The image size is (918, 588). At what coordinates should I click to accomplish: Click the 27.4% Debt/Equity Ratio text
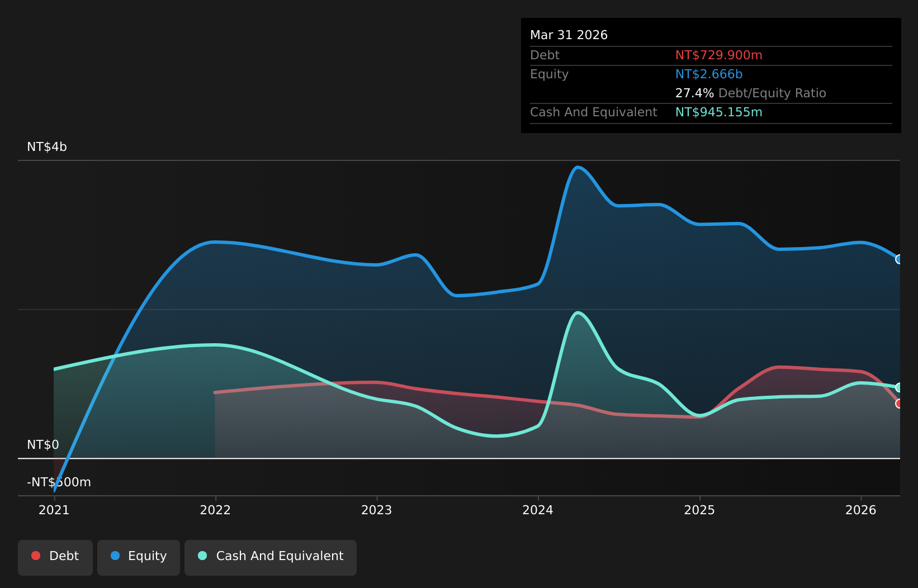coord(751,93)
